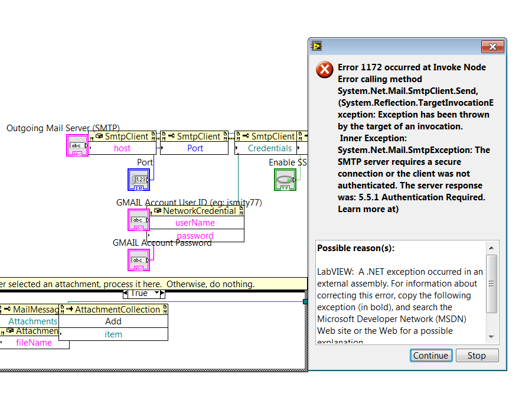This screenshot has height=400, width=532.
Task: Click the GMAIL Account User ID string constant
Action: coord(138,220)
